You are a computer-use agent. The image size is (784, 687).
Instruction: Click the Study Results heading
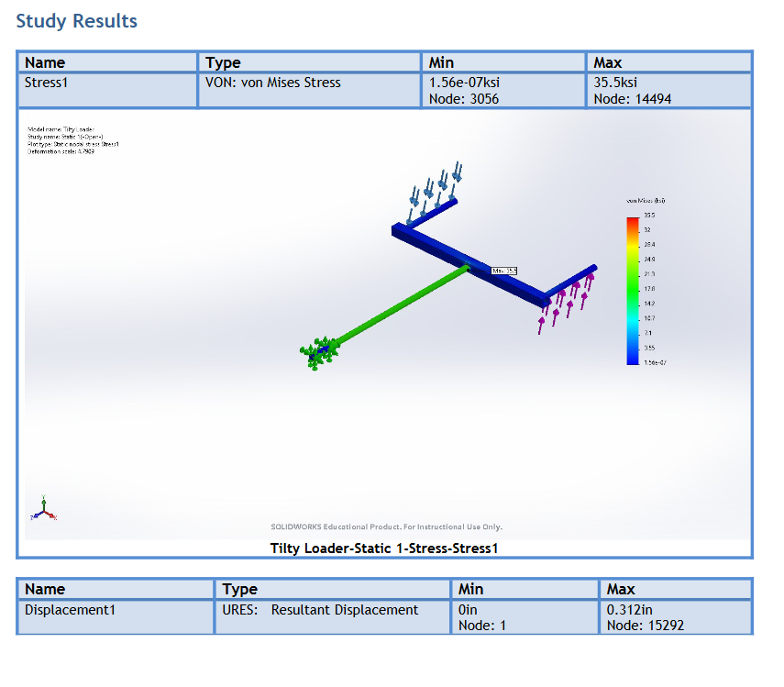pyautogui.click(x=76, y=21)
